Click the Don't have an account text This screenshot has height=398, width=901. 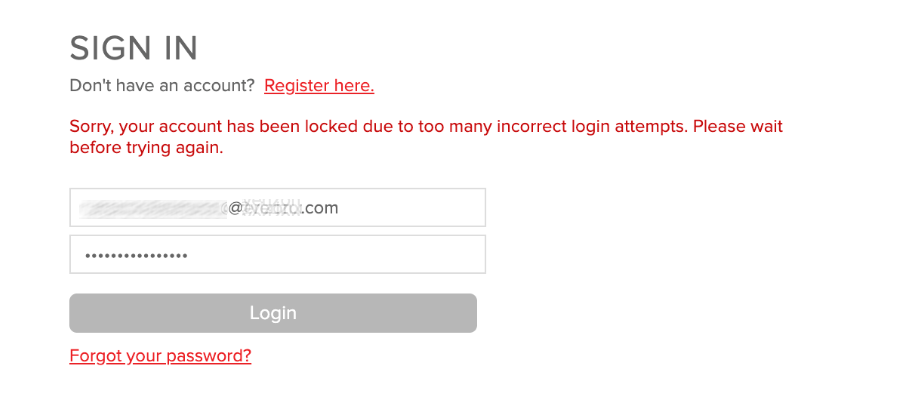[x=162, y=86]
